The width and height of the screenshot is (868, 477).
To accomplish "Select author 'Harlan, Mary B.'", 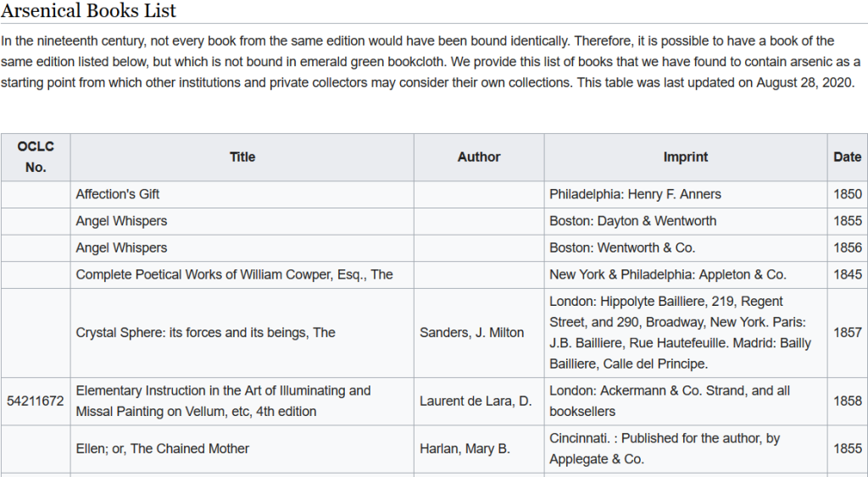I will point(479,449).
